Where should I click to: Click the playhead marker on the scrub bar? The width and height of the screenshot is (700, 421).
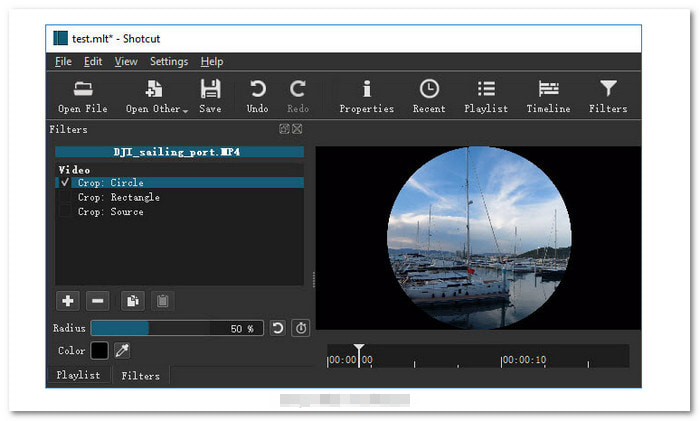[359, 355]
